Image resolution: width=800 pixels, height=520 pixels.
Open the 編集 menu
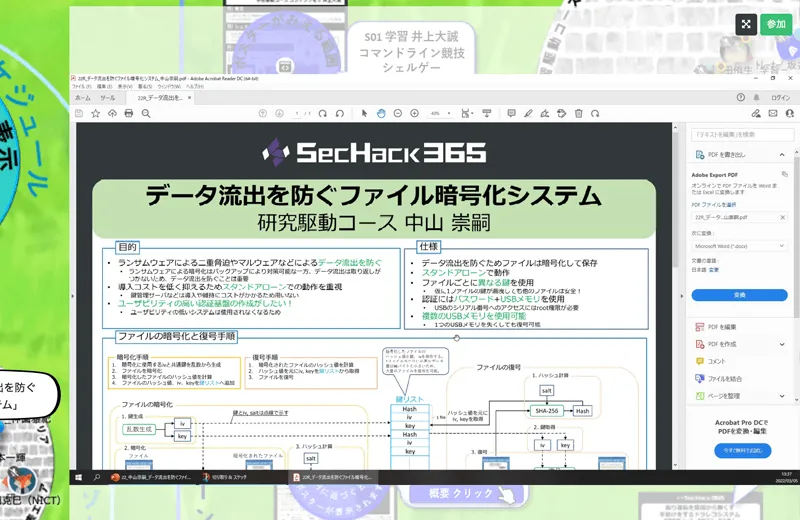coord(104,87)
